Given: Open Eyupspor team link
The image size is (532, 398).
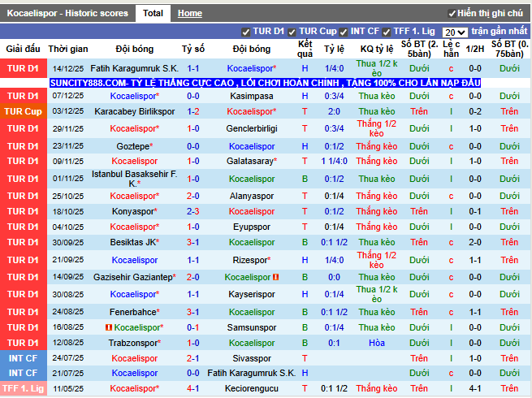Looking at the screenshot, I should [x=252, y=227].
